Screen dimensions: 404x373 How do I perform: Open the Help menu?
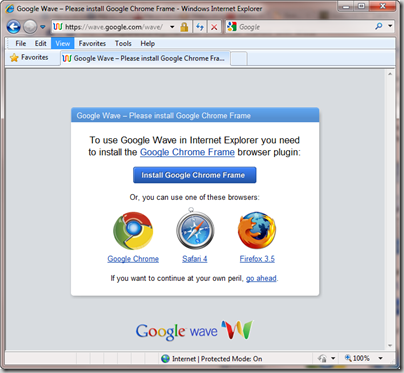[x=148, y=43]
